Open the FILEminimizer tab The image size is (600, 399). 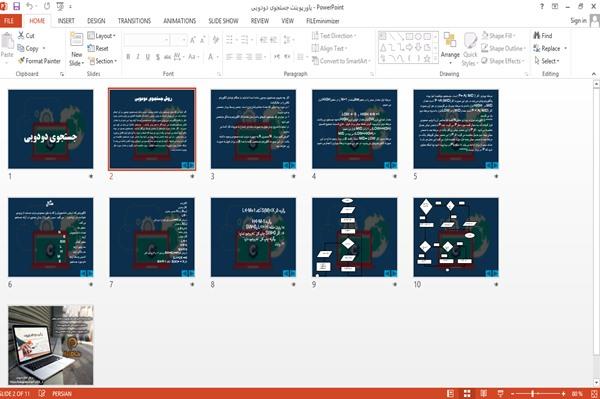pos(323,21)
